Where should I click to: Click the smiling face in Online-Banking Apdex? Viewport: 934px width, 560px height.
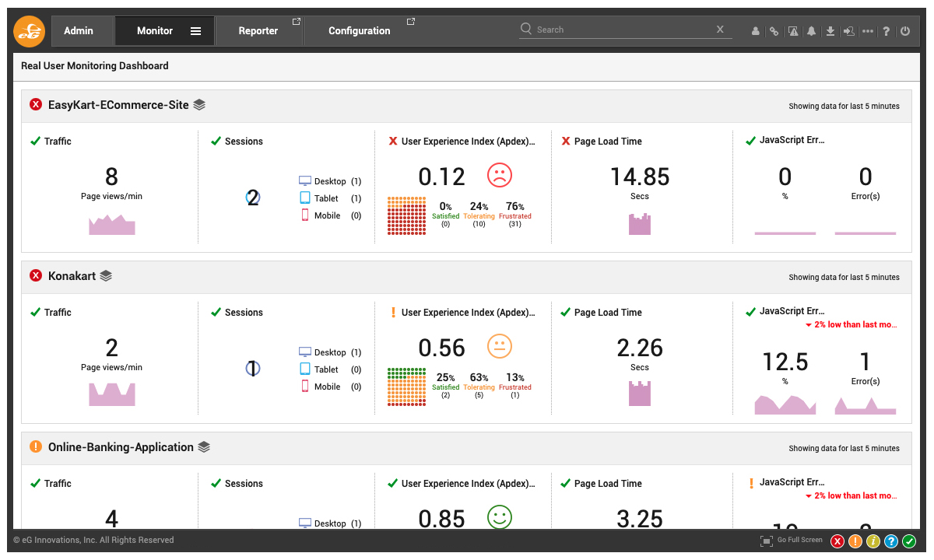pos(500,516)
